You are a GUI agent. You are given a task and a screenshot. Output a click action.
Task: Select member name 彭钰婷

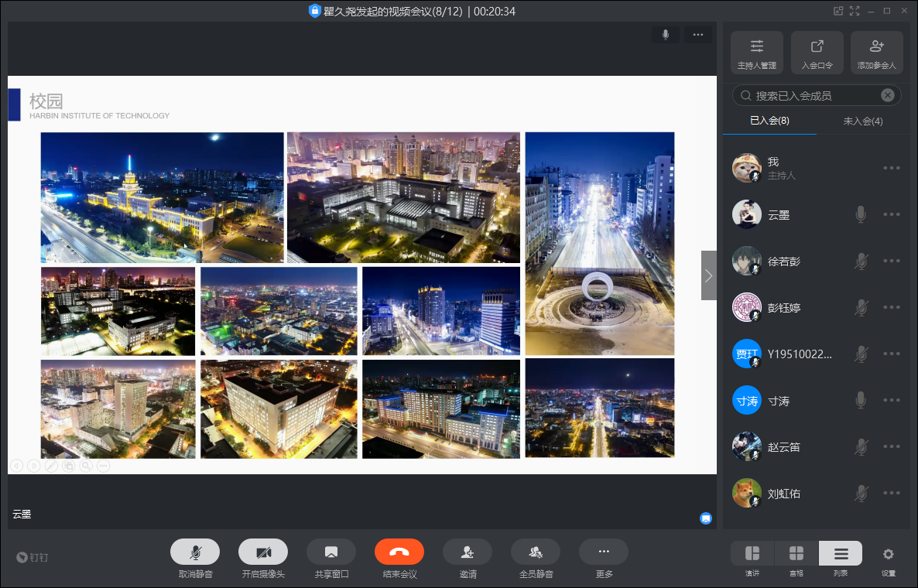click(x=784, y=308)
